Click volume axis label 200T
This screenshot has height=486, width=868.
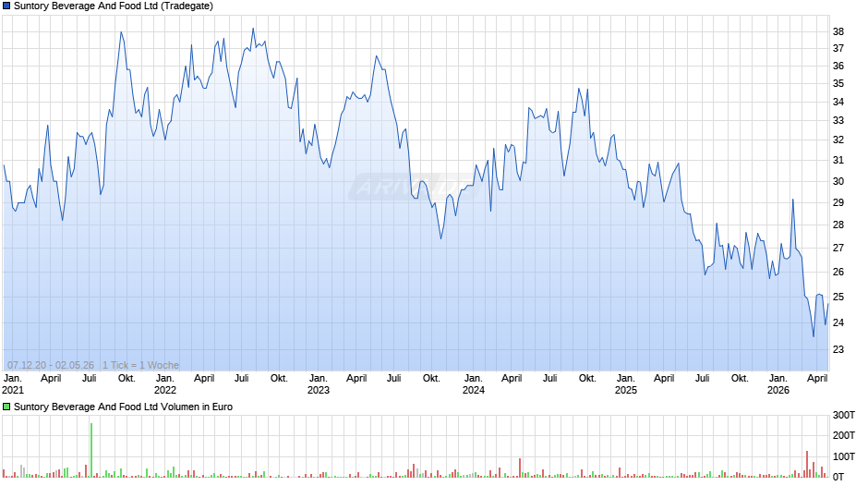844,435
